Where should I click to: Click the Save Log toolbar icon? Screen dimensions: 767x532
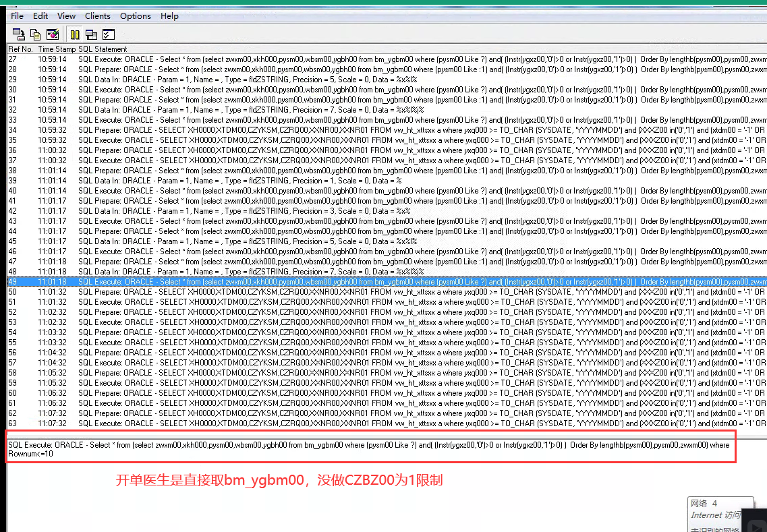[x=19, y=34]
